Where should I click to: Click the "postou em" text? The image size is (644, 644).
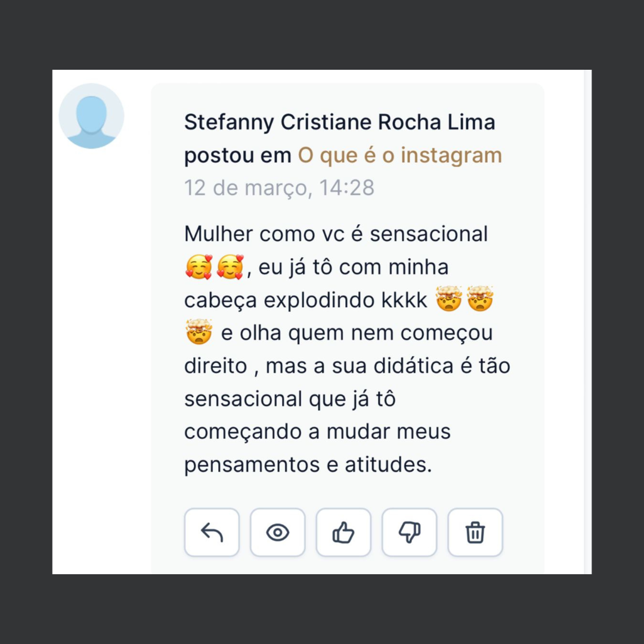(238, 155)
